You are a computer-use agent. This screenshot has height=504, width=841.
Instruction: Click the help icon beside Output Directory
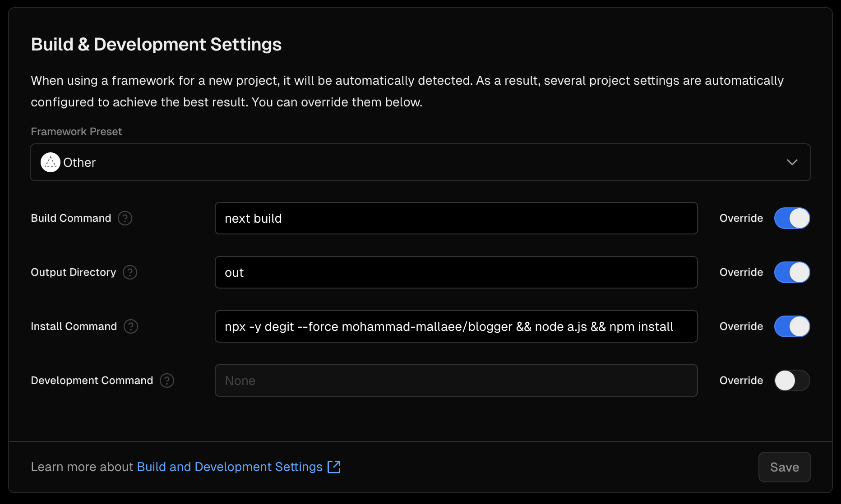click(x=130, y=272)
